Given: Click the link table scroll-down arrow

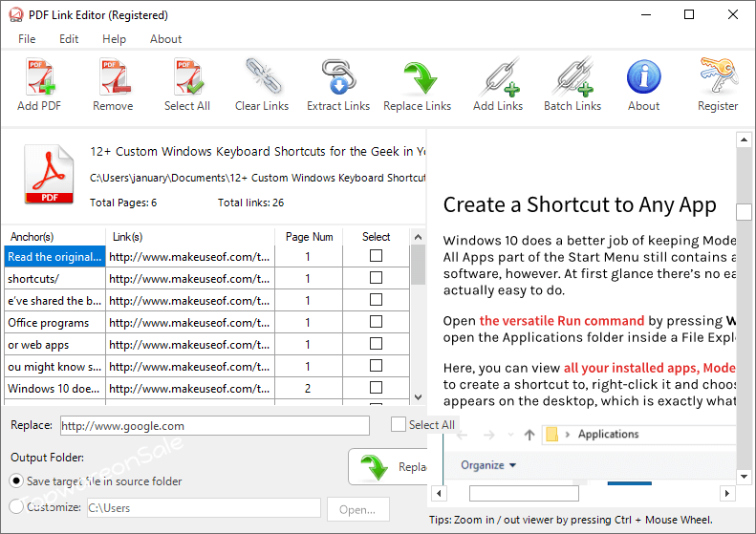Looking at the screenshot, I should pyautogui.click(x=418, y=397).
